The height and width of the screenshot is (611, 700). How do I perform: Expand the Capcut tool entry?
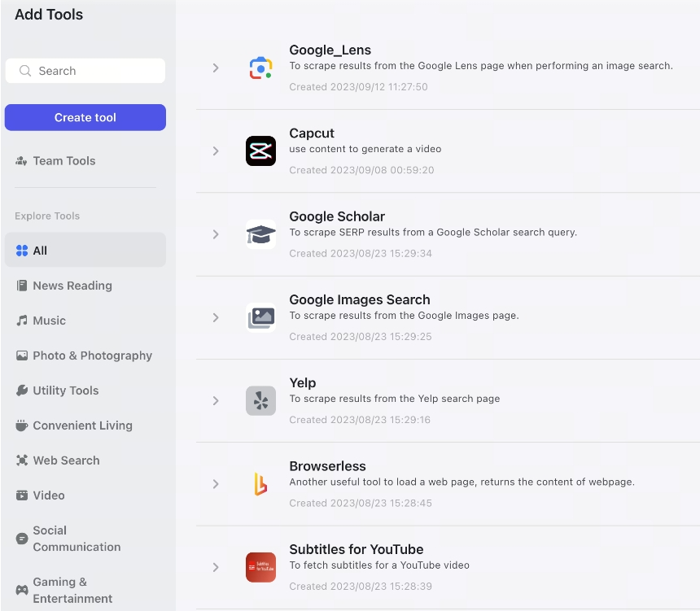click(216, 151)
